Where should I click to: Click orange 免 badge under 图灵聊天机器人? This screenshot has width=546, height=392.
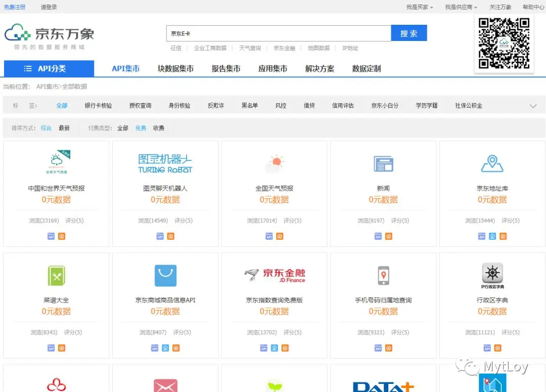[x=171, y=236]
